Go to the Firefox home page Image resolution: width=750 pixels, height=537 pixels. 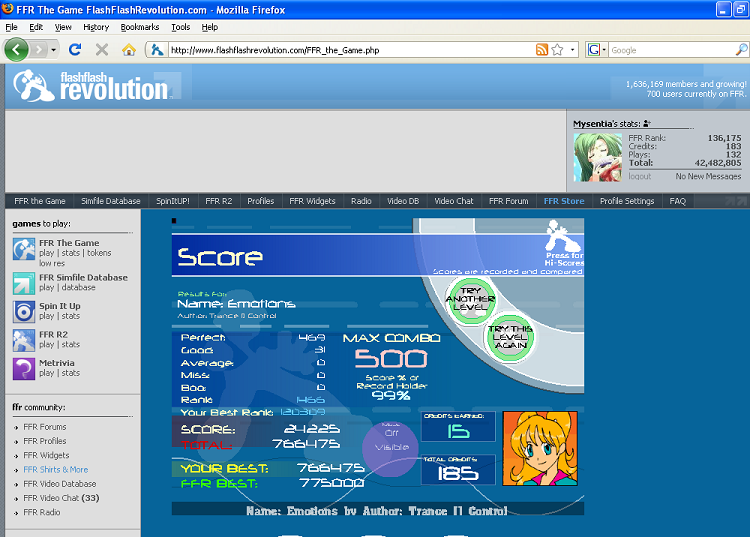click(x=128, y=49)
